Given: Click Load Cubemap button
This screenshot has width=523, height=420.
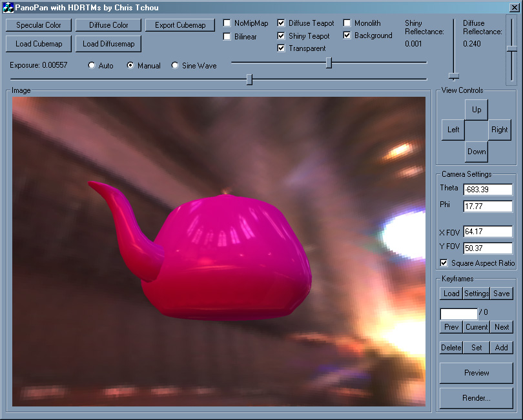Looking at the screenshot, I should pos(39,44).
